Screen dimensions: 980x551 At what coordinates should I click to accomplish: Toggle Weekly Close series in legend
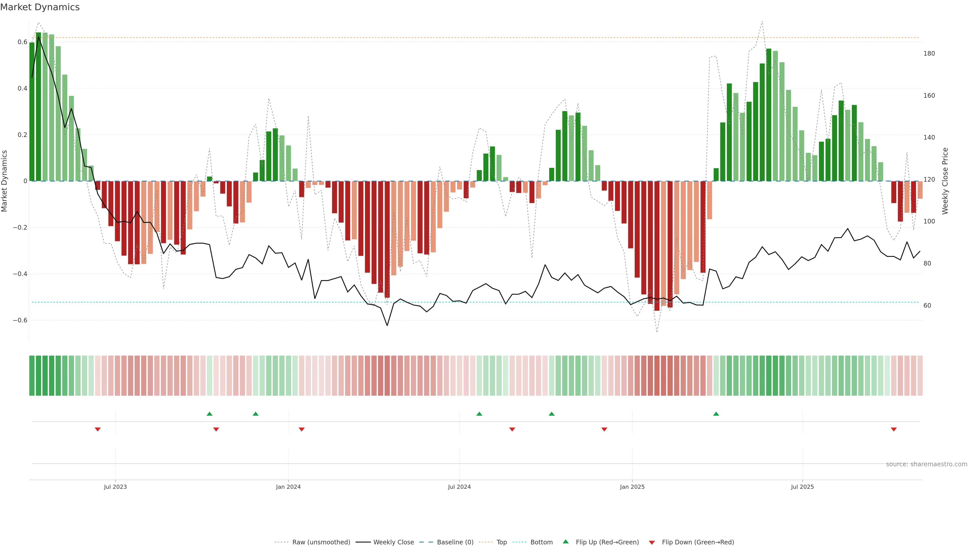point(393,542)
